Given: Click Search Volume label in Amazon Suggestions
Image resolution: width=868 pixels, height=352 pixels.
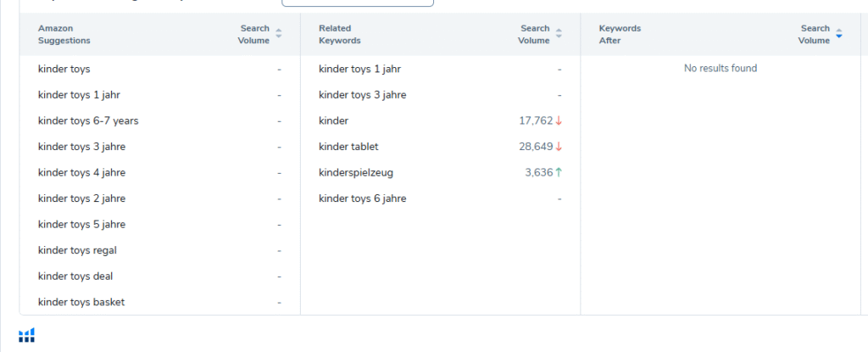Looking at the screenshot, I should (254, 35).
